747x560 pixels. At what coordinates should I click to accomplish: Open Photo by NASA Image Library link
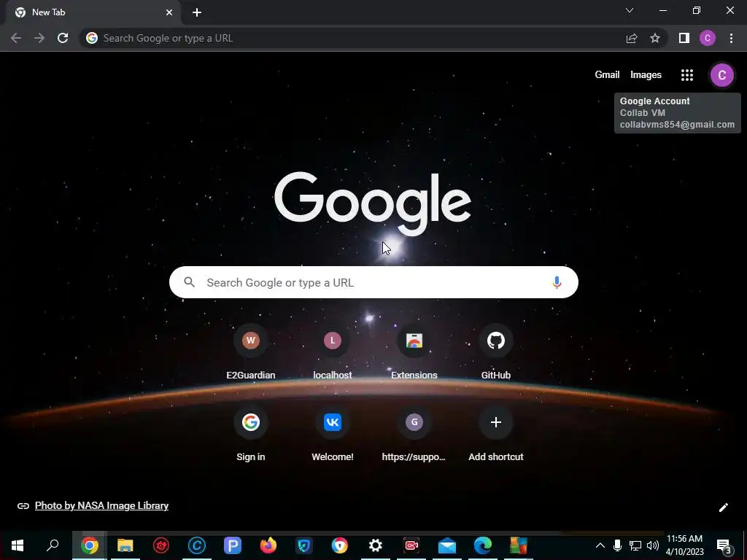point(101,506)
